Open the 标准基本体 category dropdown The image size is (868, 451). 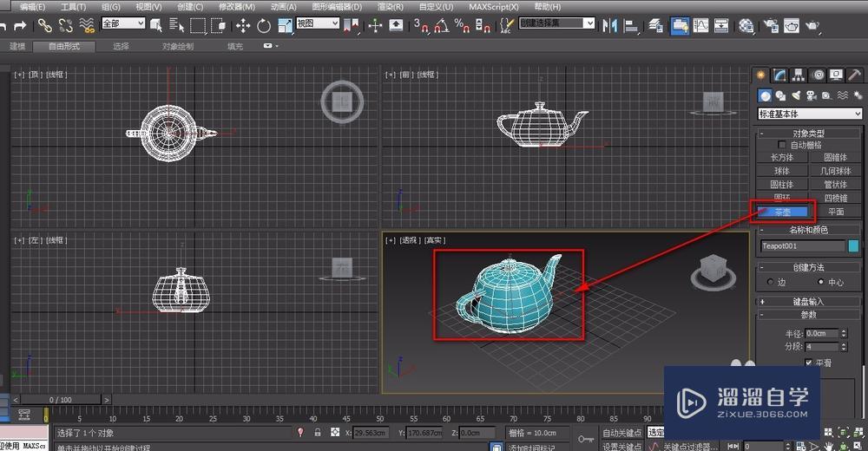[810, 114]
